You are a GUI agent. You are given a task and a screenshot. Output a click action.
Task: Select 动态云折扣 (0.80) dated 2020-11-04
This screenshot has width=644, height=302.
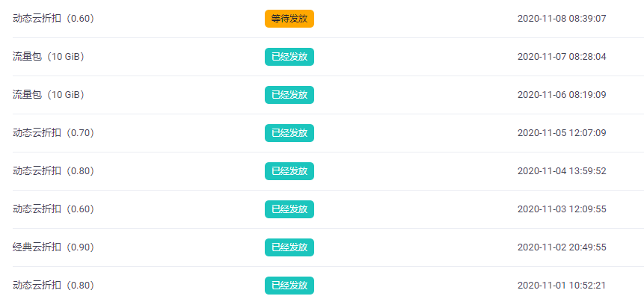54,171
